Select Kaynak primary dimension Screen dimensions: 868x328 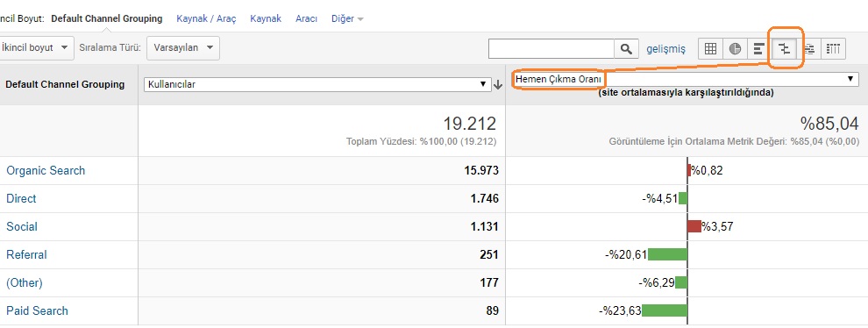pos(266,18)
